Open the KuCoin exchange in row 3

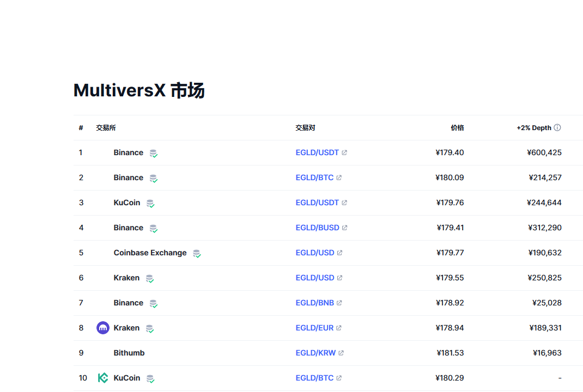coord(127,203)
